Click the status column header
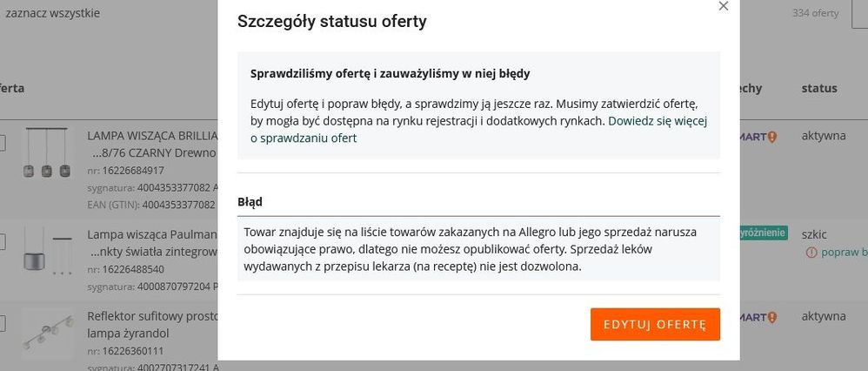 point(819,88)
